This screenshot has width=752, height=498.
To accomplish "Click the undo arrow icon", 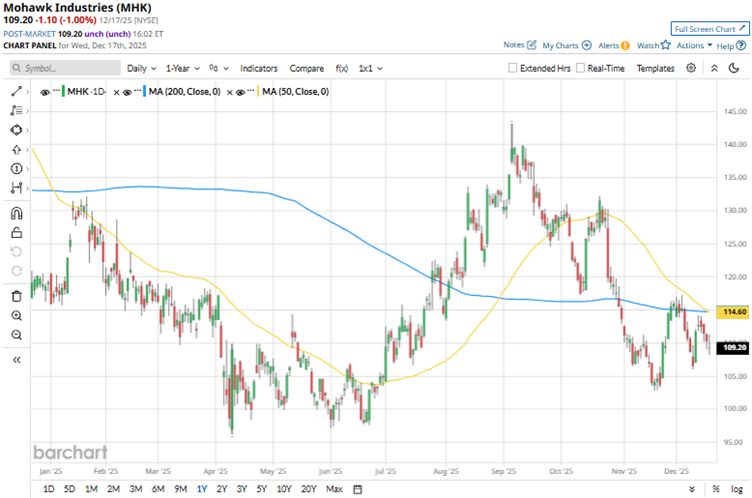I will click(x=16, y=252).
